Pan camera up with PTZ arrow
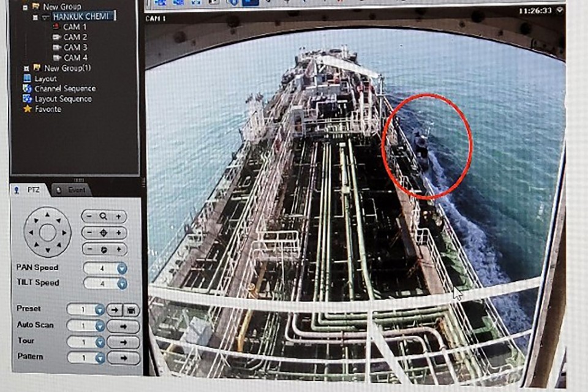 [x=47, y=214]
